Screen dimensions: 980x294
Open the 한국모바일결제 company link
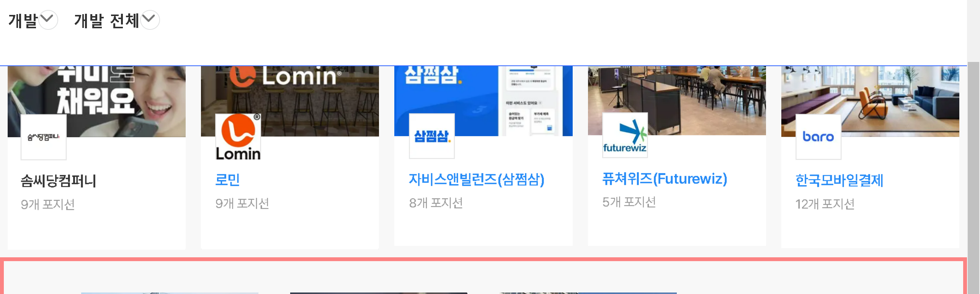point(839,180)
